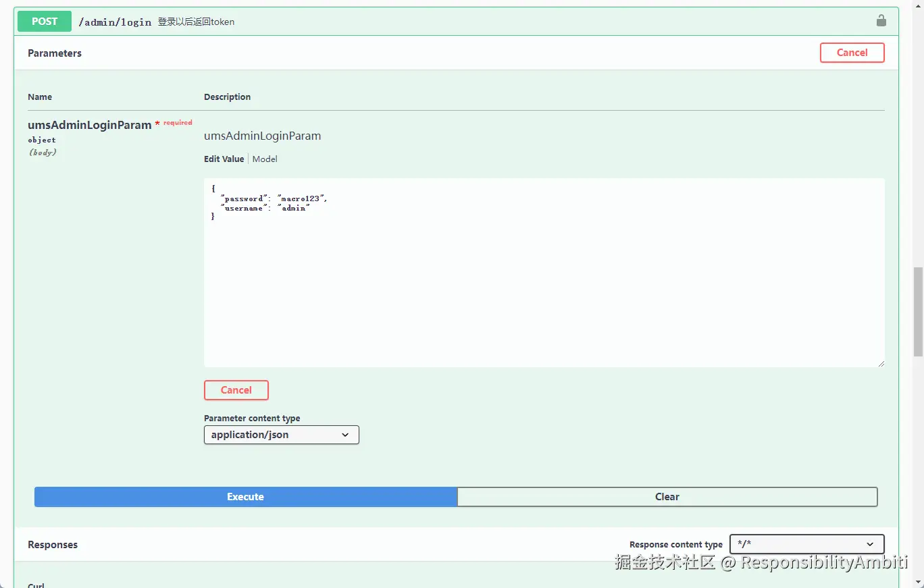Click the Parameter content type label

[252, 419]
